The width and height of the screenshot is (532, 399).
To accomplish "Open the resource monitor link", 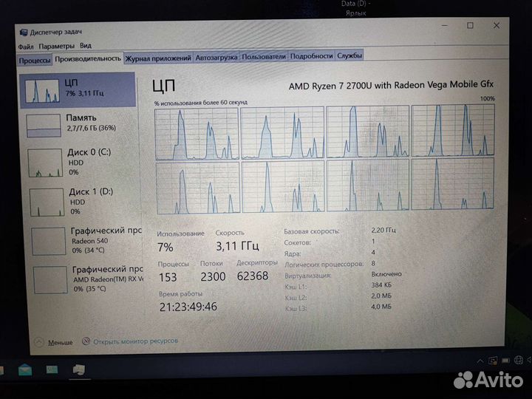I will click(x=135, y=341).
